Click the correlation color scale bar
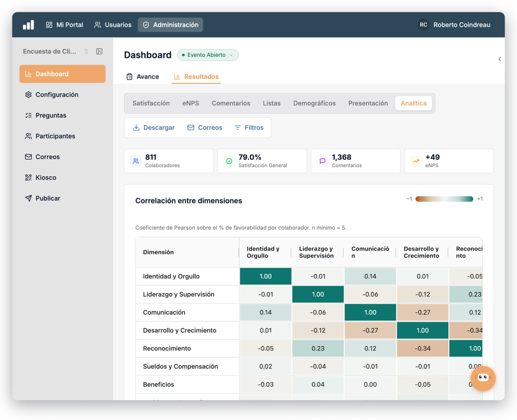 pyautogui.click(x=444, y=199)
